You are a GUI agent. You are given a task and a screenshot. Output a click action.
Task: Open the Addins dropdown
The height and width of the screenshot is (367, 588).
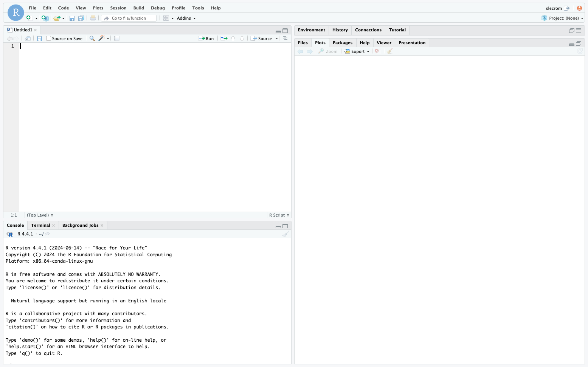click(x=186, y=18)
